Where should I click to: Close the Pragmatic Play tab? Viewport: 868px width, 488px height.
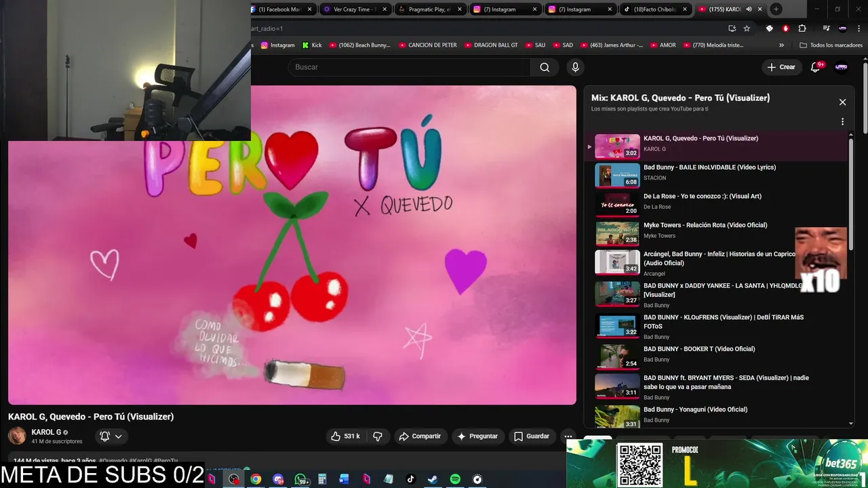pyautogui.click(x=460, y=9)
